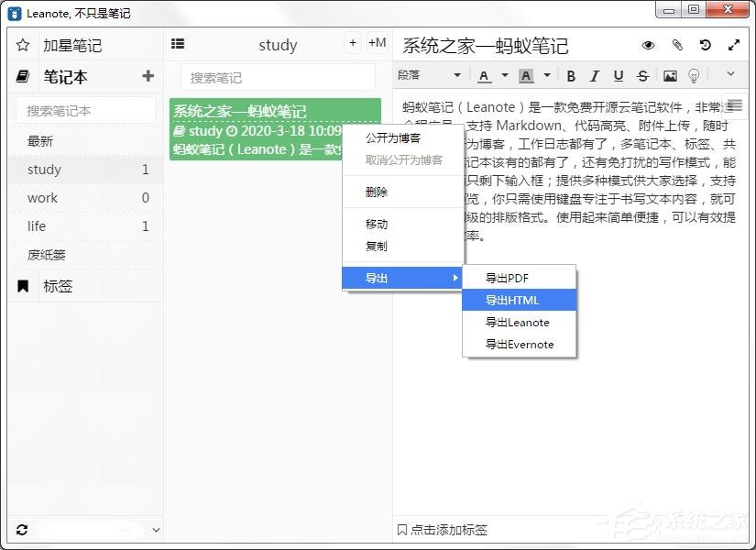This screenshot has height=550, width=756.
Task: Toggle bold formatting
Action: pyautogui.click(x=572, y=74)
